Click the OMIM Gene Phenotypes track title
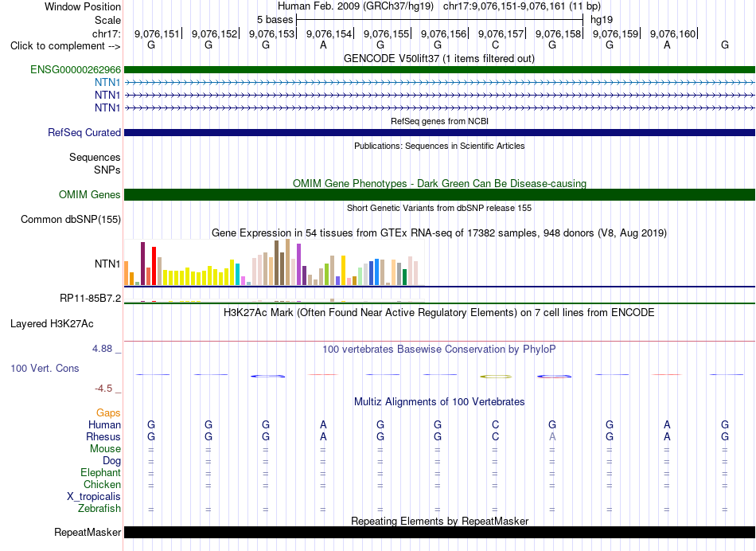The image size is (756, 551). pyautogui.click(x=439, y=183)
